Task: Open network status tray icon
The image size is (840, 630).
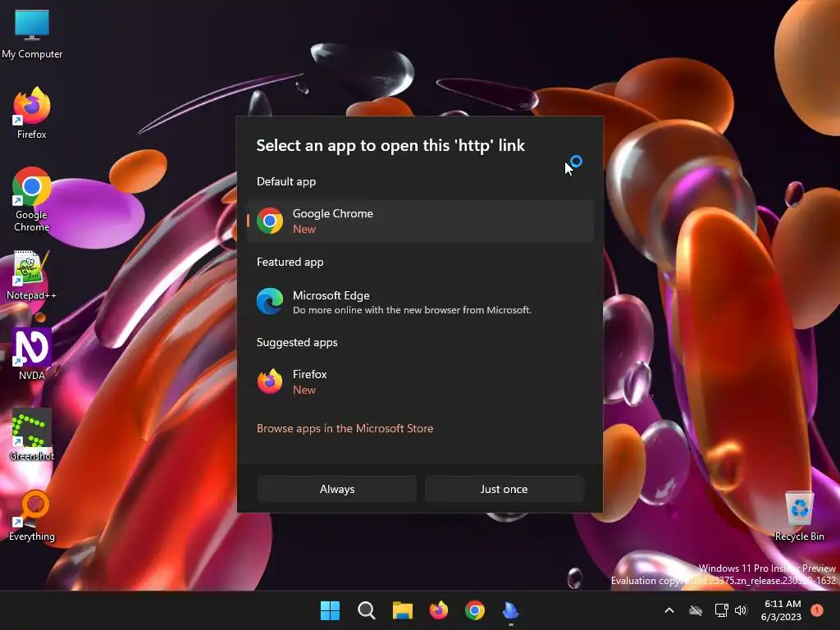Action: [x=722, y=610]
